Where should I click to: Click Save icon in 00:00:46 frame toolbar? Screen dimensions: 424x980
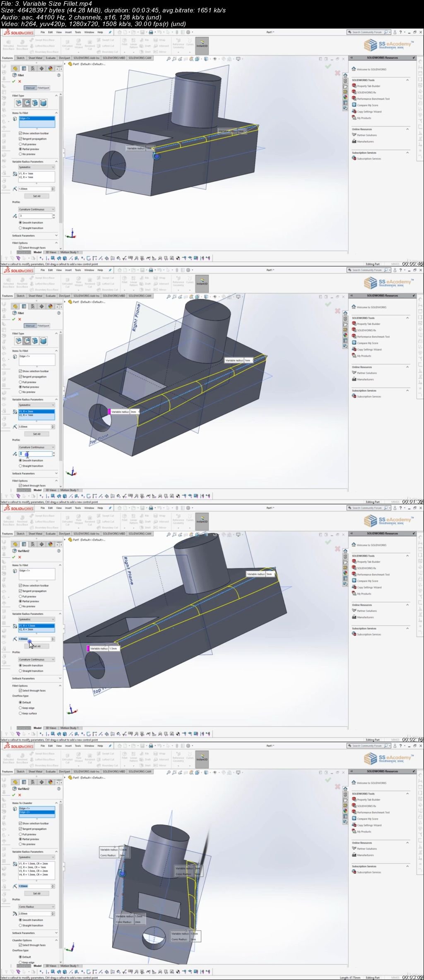tap(142, 32)
